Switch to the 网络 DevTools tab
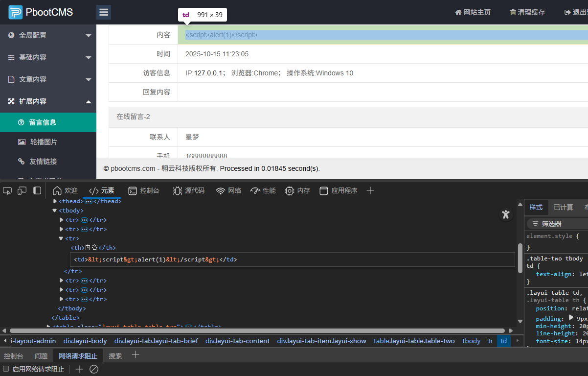 click(229, 190)
